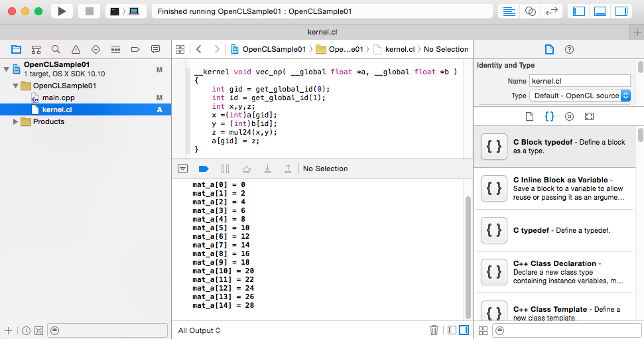
Task: Show the Quick Help inspector
Action: (569, 49)
